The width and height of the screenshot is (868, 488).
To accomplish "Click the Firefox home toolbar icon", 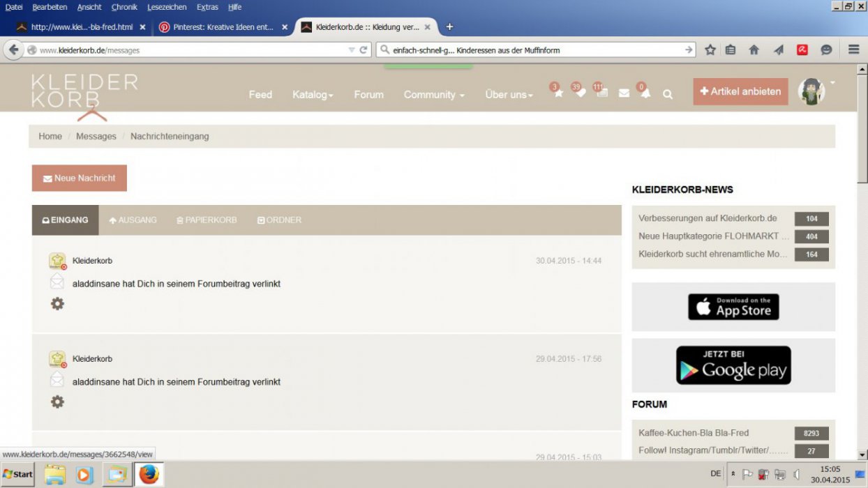I will pyautogui.click(x=754, y=49).
